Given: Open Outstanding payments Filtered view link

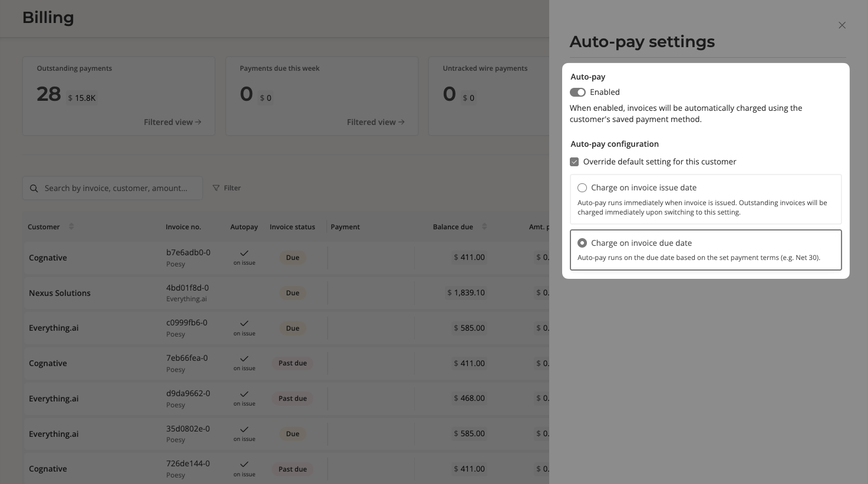Looking at the screenshot, I should point(173,122).
